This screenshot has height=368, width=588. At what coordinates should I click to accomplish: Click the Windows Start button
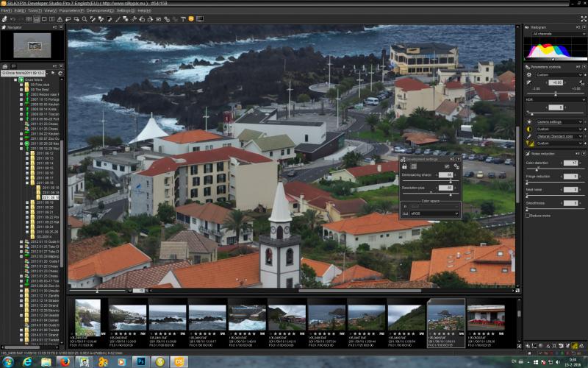7,362
